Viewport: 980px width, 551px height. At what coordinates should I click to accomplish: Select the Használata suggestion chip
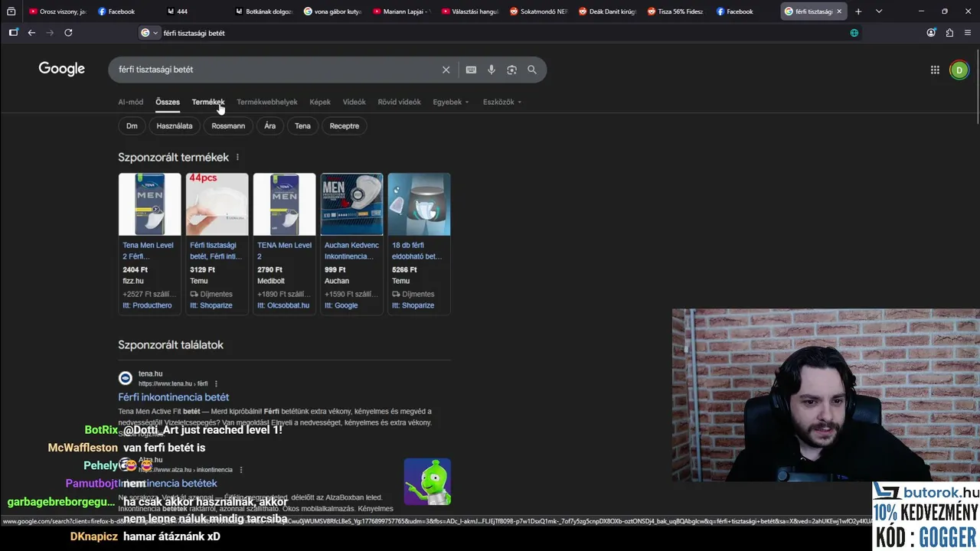tap(175, 126)
